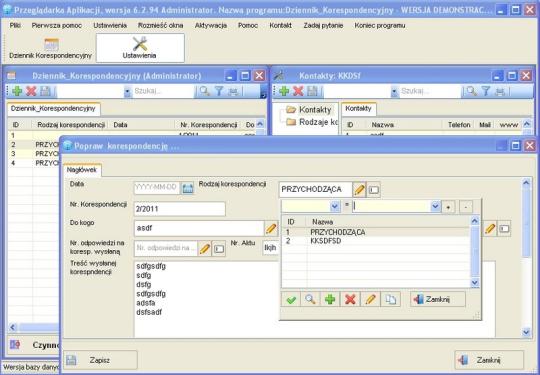Open Aktywacja menu
The height and width of the screenshot is (375, 540).
(x=211, y=25)
